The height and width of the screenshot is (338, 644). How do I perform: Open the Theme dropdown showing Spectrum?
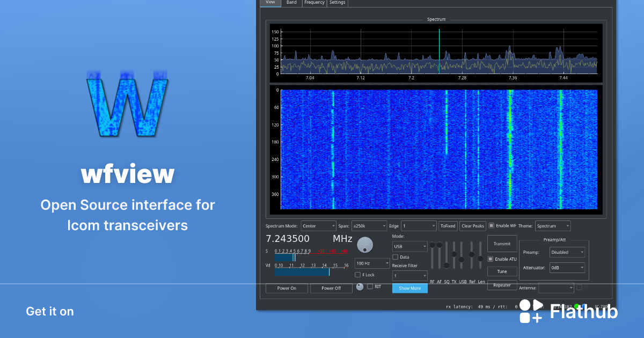(x=552, y=225)
